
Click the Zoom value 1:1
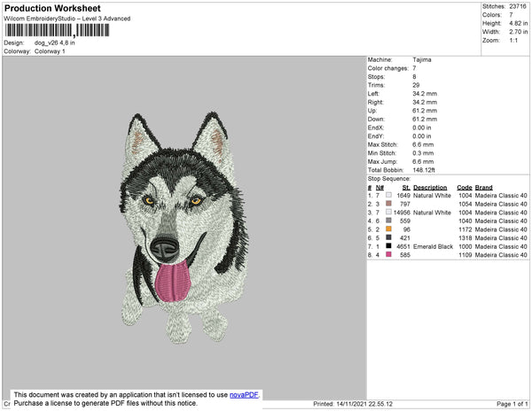tap(513, 41)
